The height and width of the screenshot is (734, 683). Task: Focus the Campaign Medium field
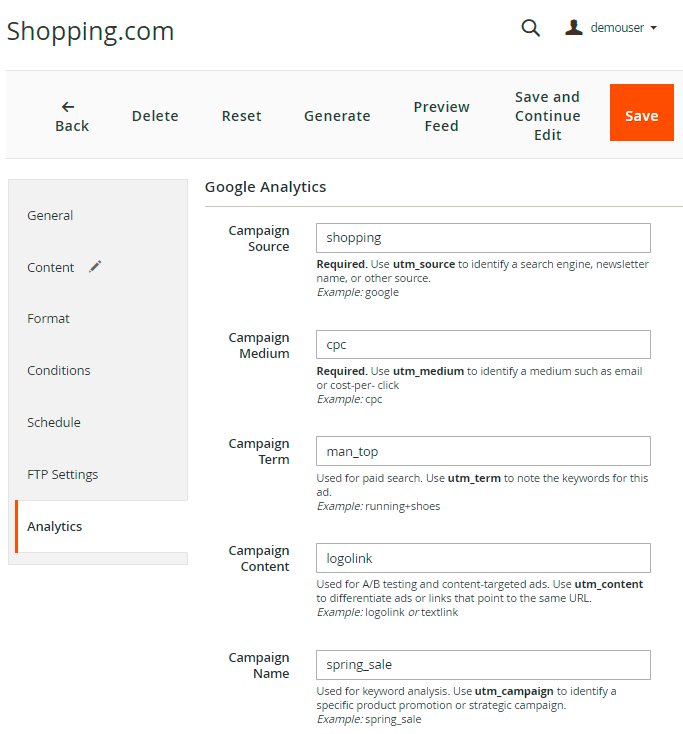(483, 345)
